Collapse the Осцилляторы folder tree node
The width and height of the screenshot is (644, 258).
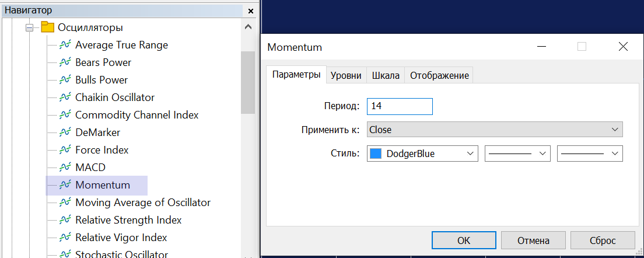(29, 27)
